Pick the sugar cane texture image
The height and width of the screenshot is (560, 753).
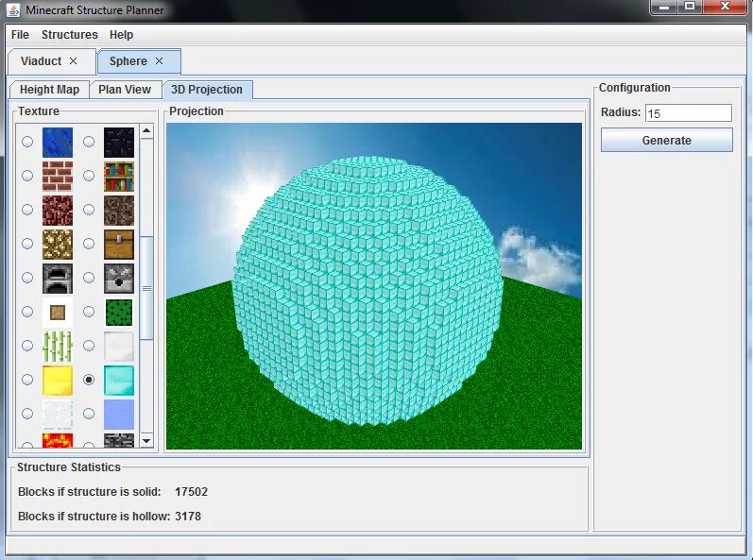pyautogui.click(x=58, y=347)
